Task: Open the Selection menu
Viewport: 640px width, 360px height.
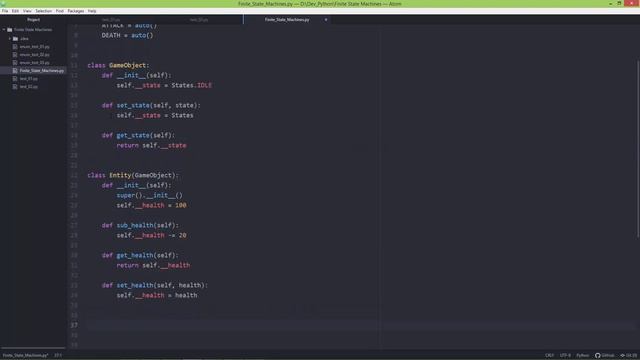Action: [43, 11]
